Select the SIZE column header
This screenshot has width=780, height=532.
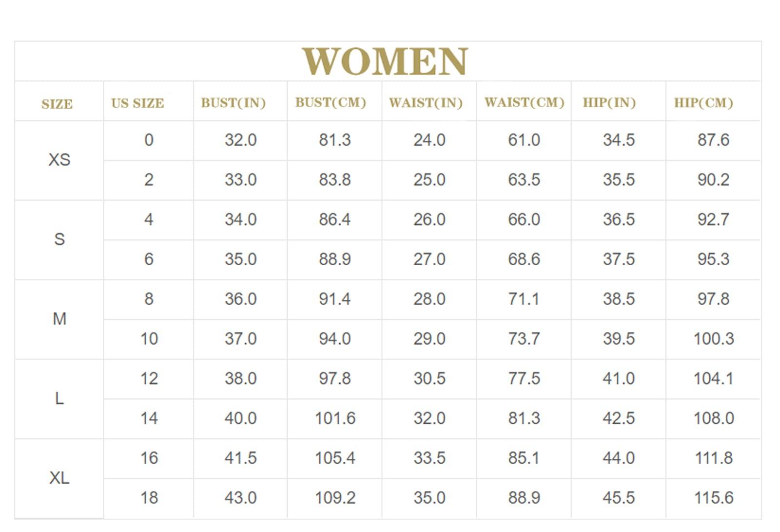click(57, 104)
